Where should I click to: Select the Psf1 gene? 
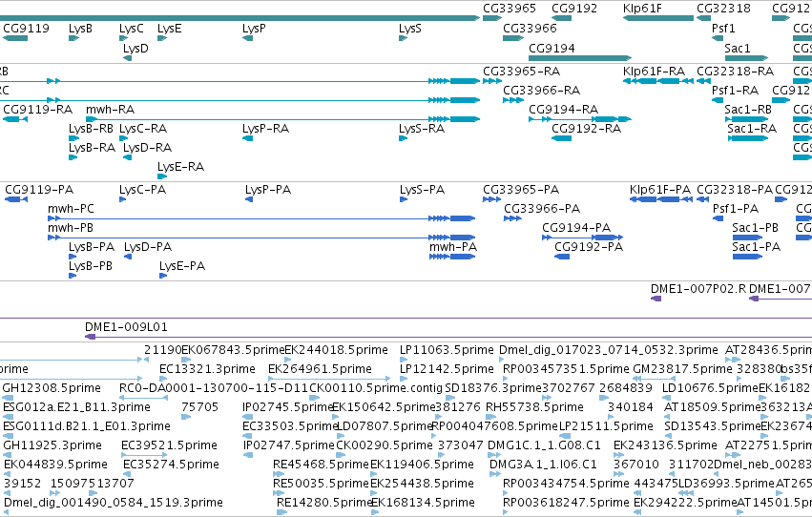718,38
